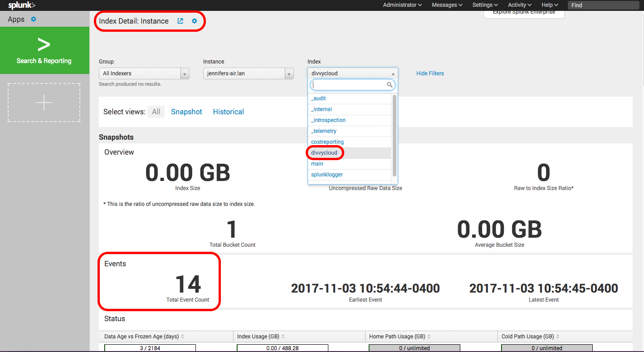The image size is (644, 352).
Task: Sort by Data Age vs Frozen Age
Action: [144, 337]
